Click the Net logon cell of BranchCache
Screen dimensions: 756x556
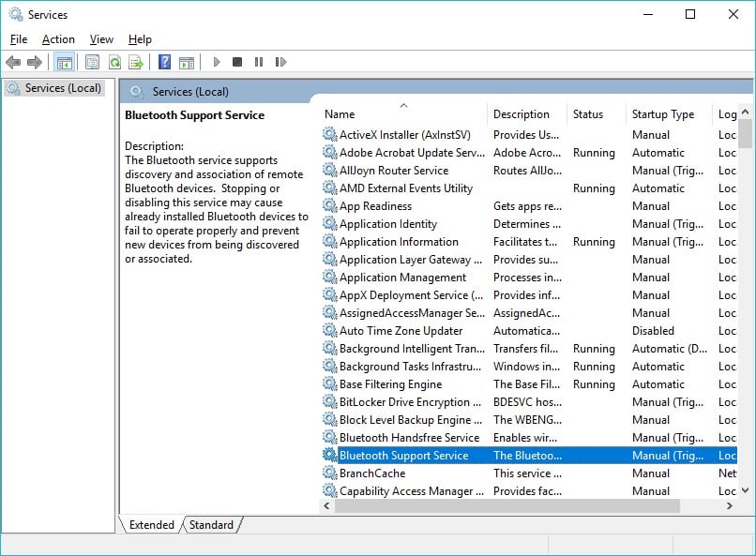727,473
